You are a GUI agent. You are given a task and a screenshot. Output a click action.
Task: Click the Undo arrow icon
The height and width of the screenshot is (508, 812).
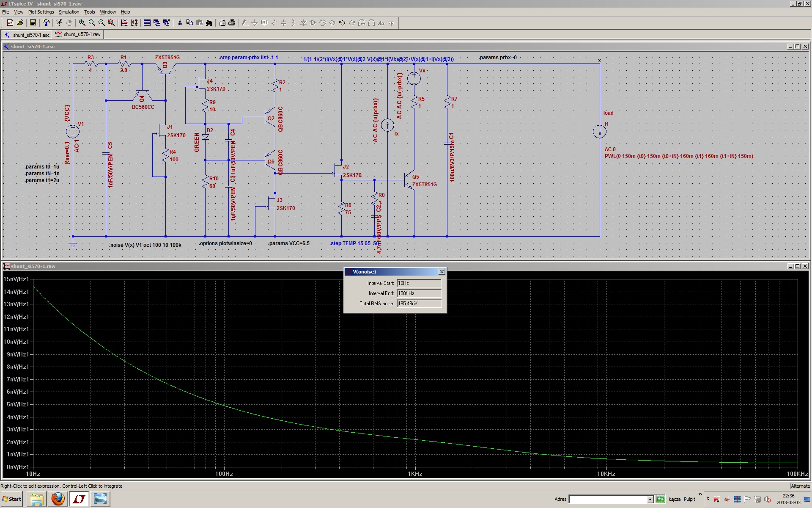tap(342, 23)
